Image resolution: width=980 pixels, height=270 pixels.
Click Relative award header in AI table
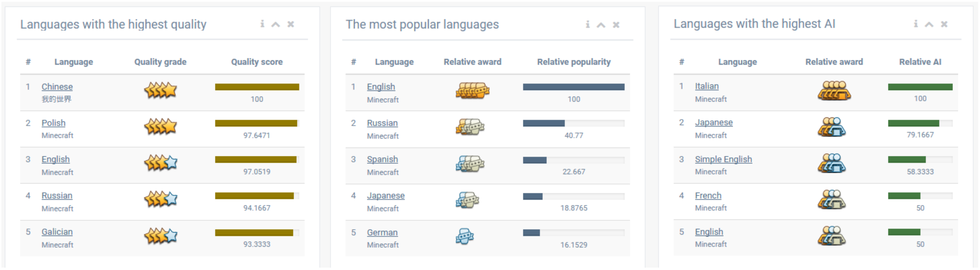[x=834, y=62]
